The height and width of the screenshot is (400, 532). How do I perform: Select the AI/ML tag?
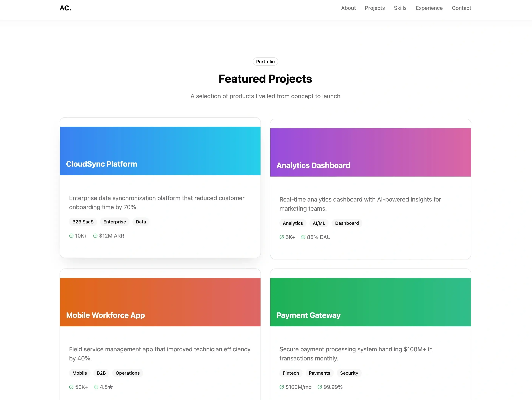pos(319,223)
